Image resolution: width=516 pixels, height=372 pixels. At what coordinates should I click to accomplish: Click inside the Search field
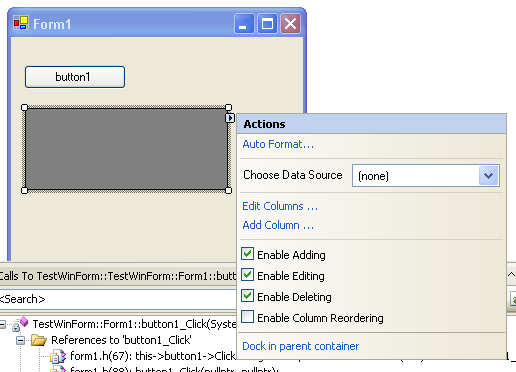coord(117,299)
